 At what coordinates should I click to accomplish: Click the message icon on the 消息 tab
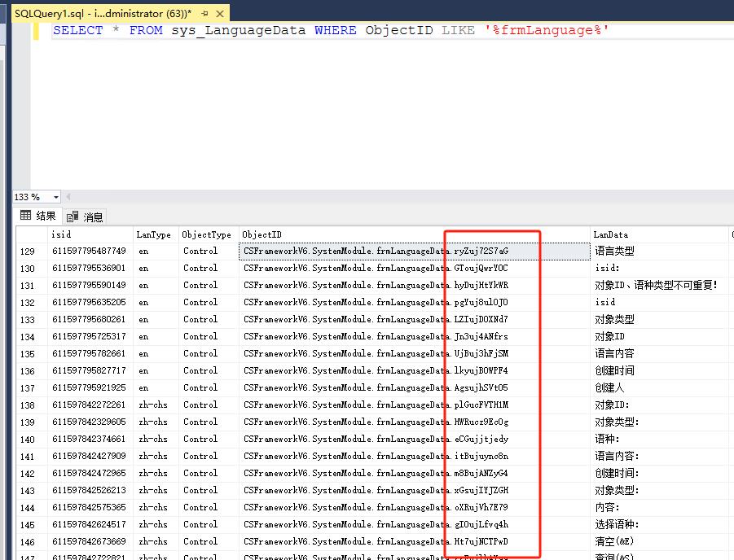click(x=72, y=216)
